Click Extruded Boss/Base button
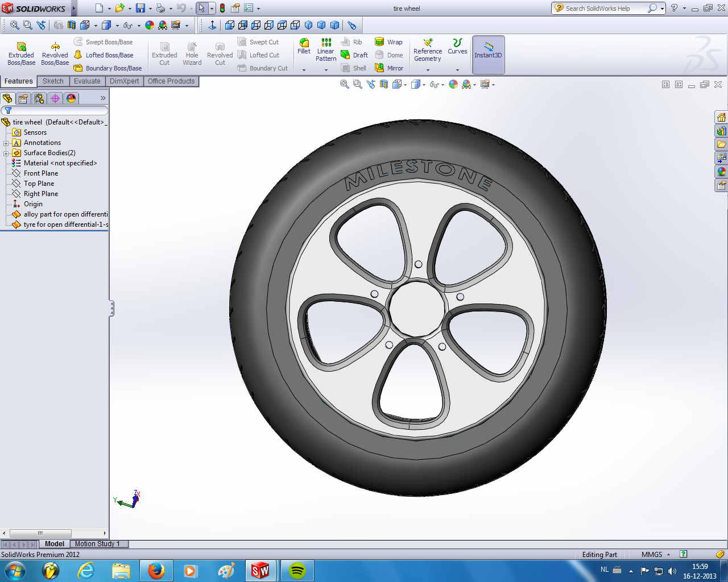Viewport: 728px width, 582px height. [21, 53]
